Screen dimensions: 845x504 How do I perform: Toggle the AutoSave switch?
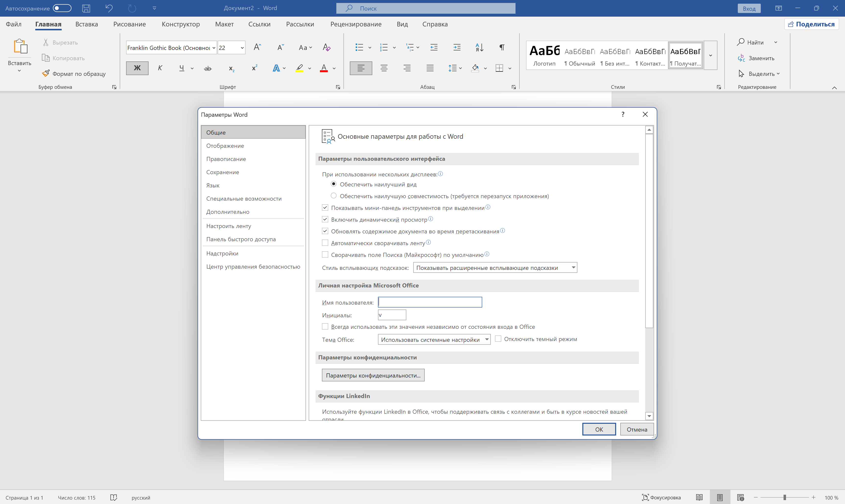coord(62,8)
